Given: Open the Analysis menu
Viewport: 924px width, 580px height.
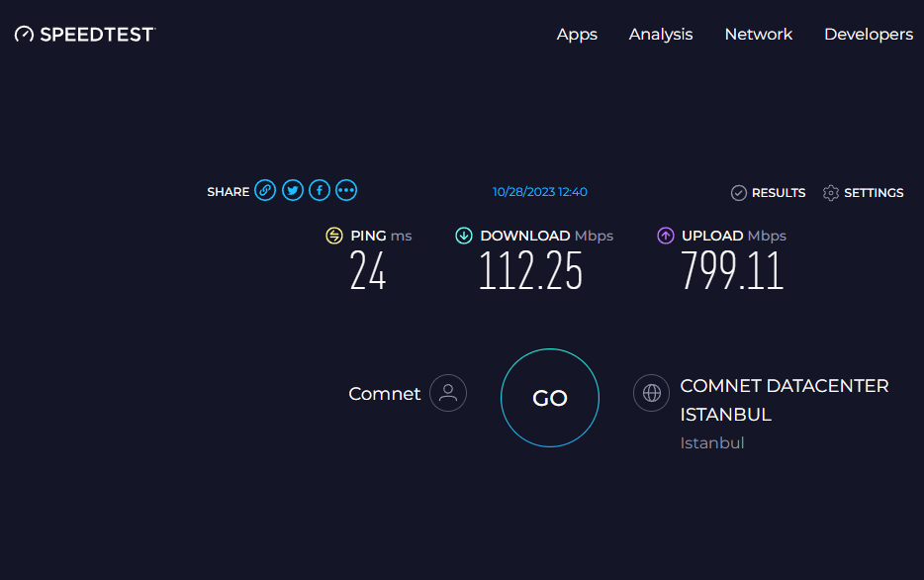Looking at the screenshot, I should (x=661, y=35).
